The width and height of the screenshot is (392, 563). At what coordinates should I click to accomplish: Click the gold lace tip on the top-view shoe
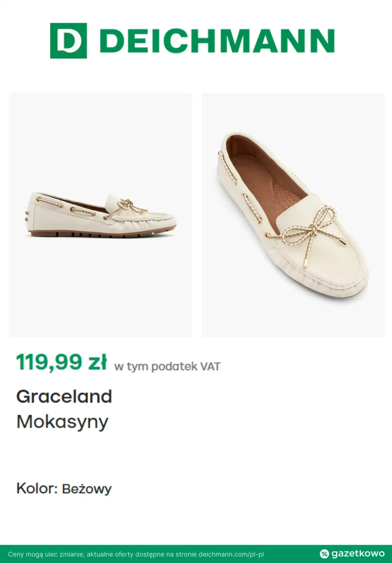[305, 263]
